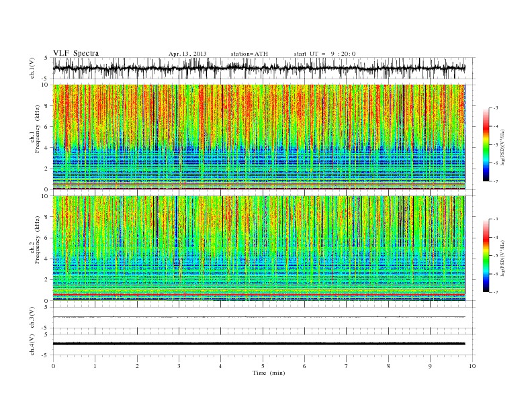Viewport: 532px width, 411px height.
Task: Click the 'station=ATH' label
Action: [249, 54]
